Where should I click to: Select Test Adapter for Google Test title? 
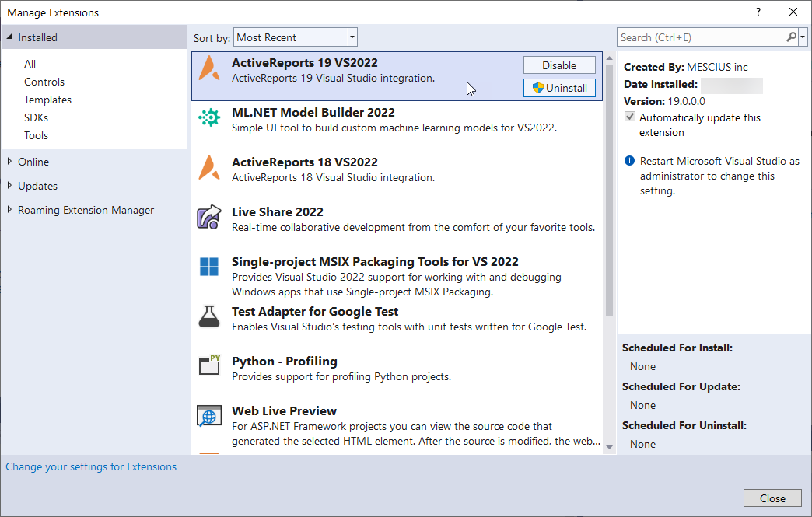tap(315, 311)
